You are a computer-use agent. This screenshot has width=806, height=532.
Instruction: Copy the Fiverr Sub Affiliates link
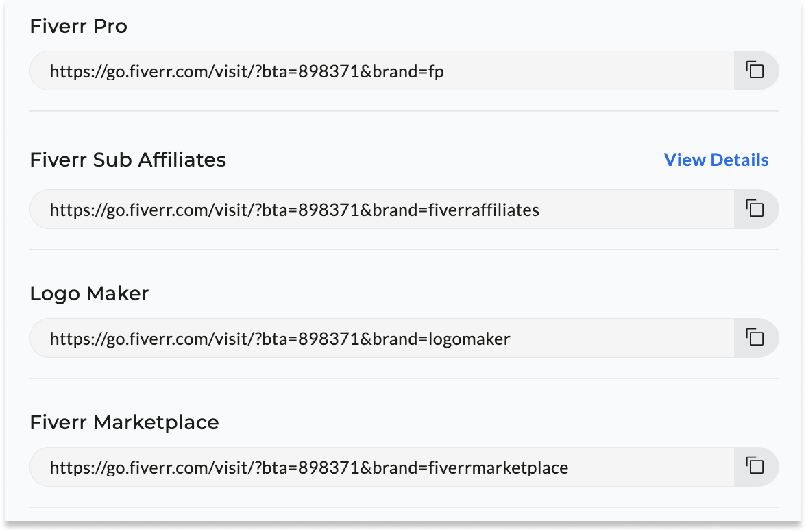point(755,209)
